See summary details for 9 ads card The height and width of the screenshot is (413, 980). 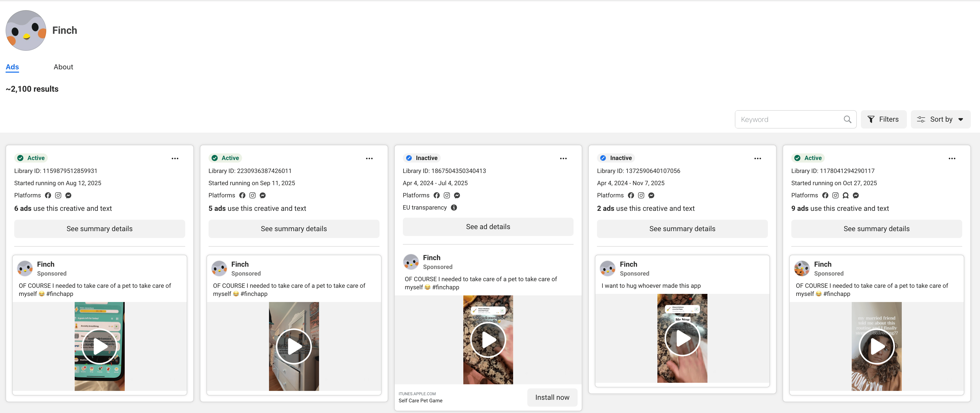click(x=876, y=229)
